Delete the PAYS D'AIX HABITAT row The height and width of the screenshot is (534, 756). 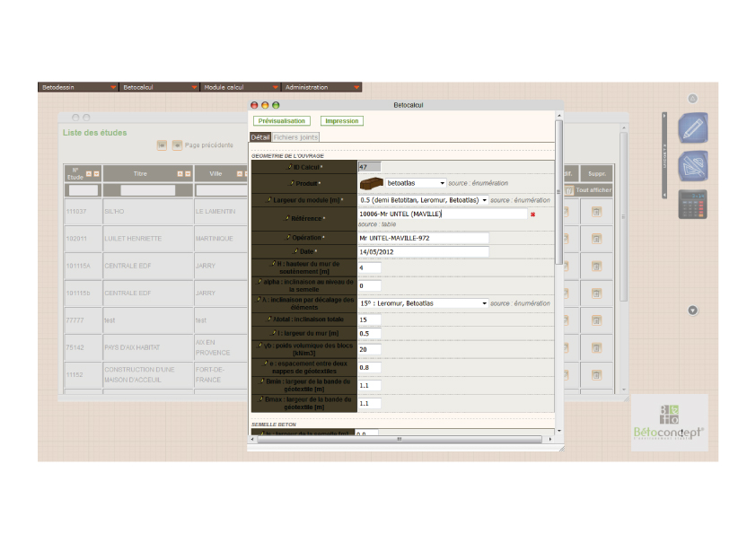(596, 347)
